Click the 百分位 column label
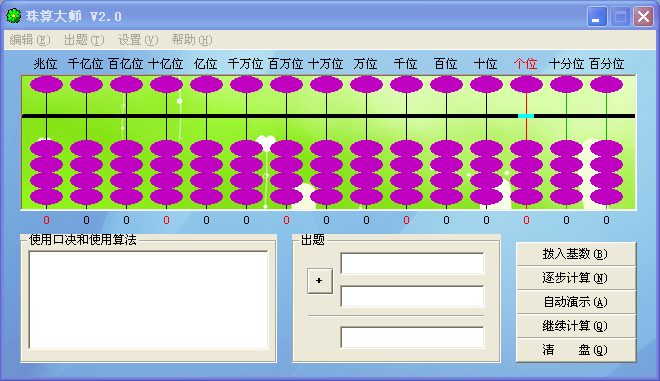This screenshot has width=660, height=381. [x=606, y=64]
